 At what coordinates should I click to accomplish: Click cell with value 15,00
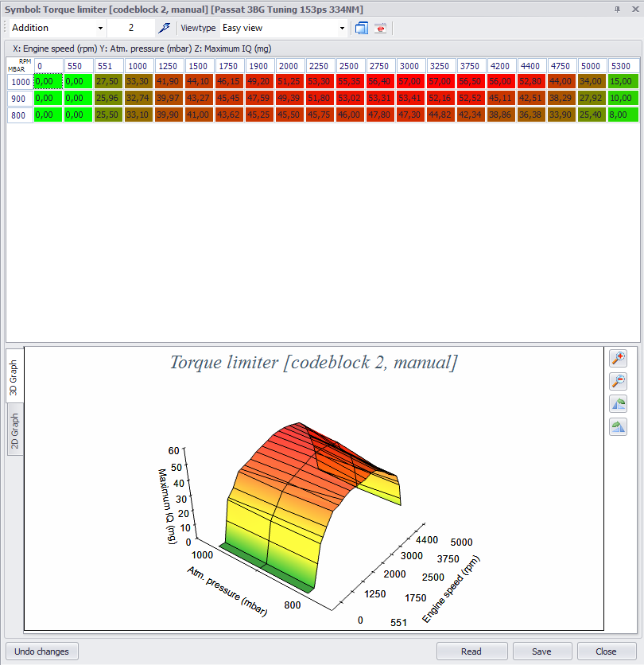pyautogui.click(x=623, y=81)
